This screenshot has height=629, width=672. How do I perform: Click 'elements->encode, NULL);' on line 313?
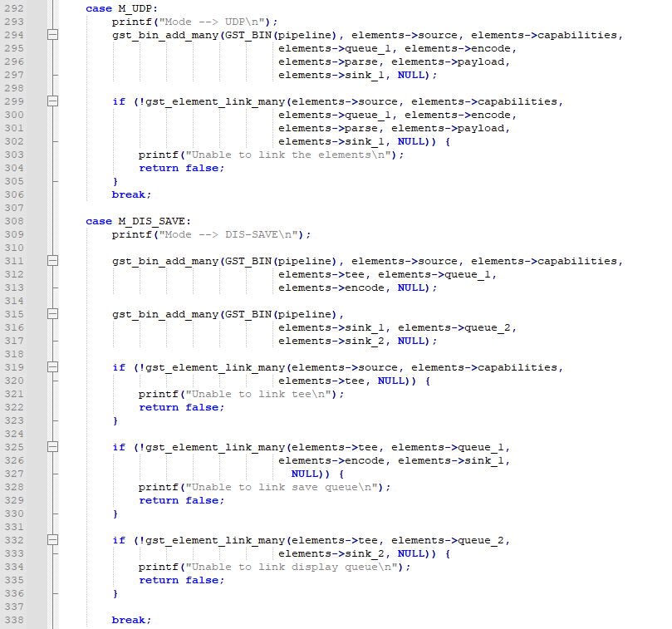click(357, 287)
